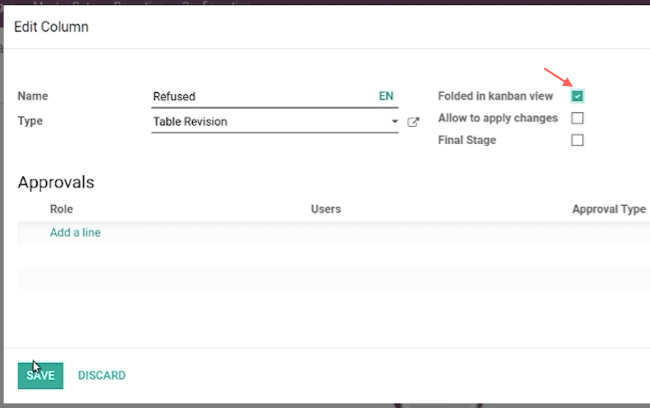
Task: Click the Folded in kanban view label
Action: pos(495,96)
